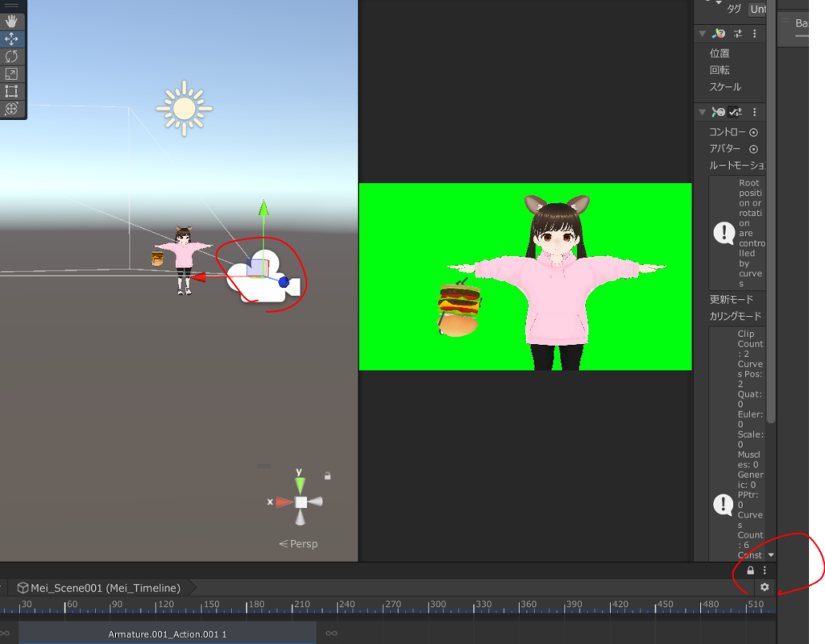The height and width of the screenshot is (644, 825).
Task: Click the Inspector vertical scrollbar
Action: (x=771, y=242)
